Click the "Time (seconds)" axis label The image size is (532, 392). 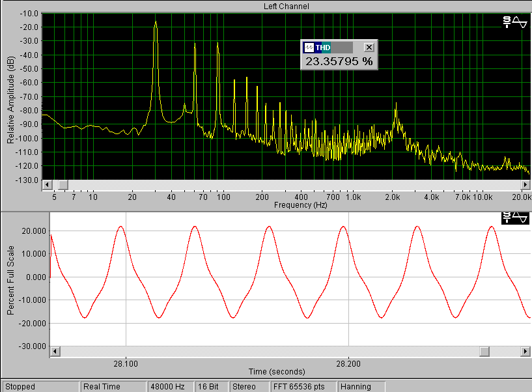277,372
